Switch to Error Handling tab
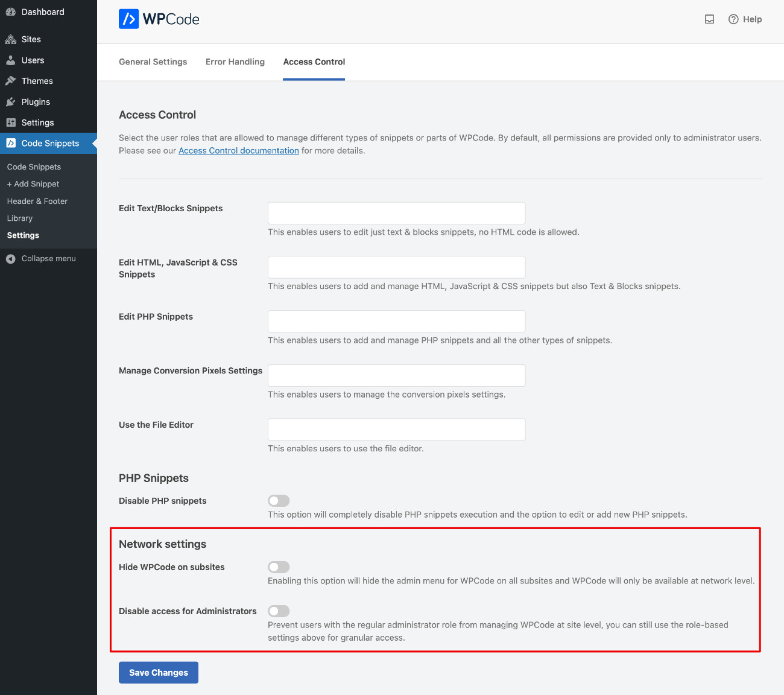Screen dimensions: 784x695 click(x=235, y=62)
